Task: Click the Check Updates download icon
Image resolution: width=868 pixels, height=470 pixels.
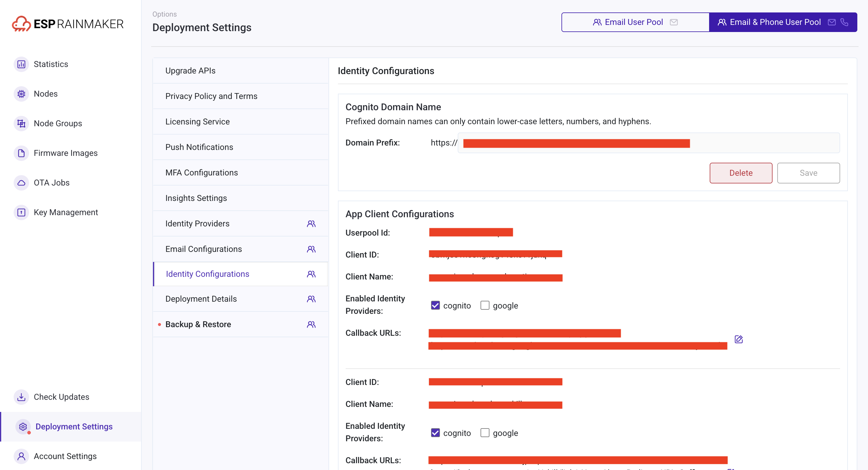Action: (x=21, y=397)
